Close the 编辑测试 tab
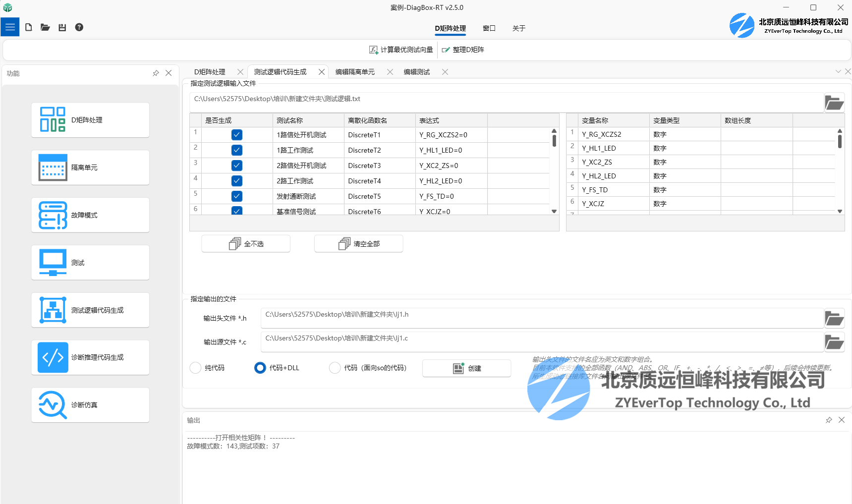The height and width of the screenshot is (504, 852). click(445, 72)
